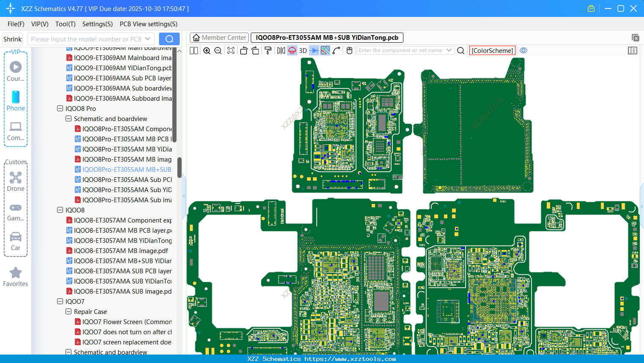Click the model number search input field
This screenshot has width=644, height=363.
point(86,39)
